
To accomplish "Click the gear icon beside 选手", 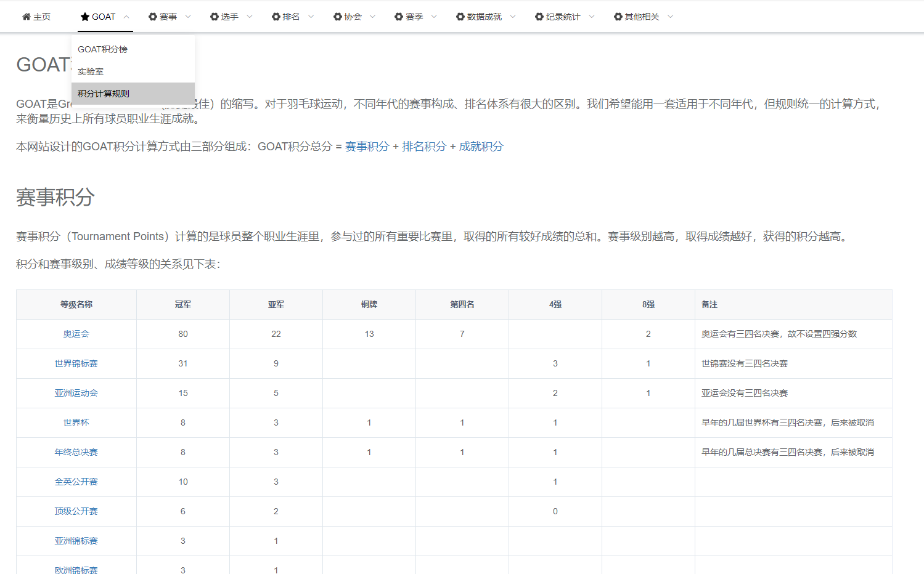I will pos(215,17).
